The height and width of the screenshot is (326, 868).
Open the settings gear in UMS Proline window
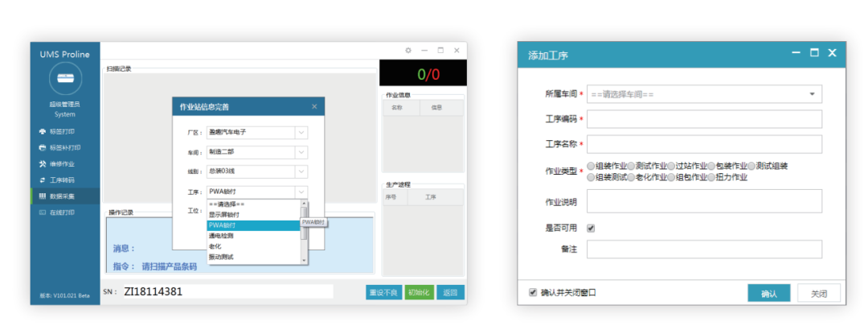point(408,50)
